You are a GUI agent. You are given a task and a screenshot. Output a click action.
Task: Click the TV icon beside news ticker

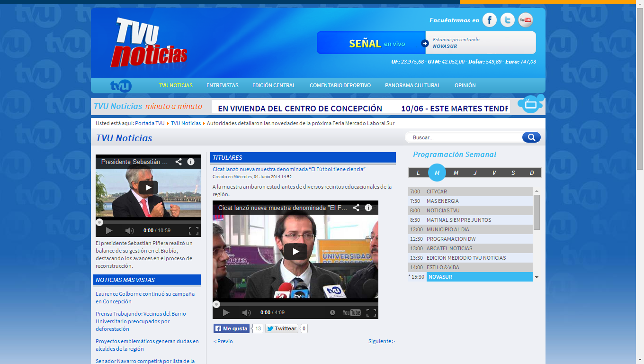[x=531, y=103]
